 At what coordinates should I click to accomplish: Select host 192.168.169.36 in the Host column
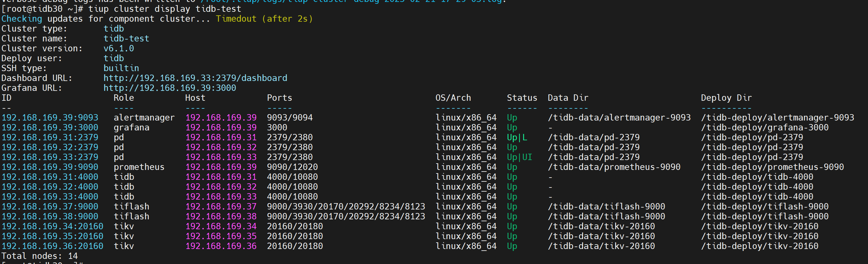(x=221, y=246)
